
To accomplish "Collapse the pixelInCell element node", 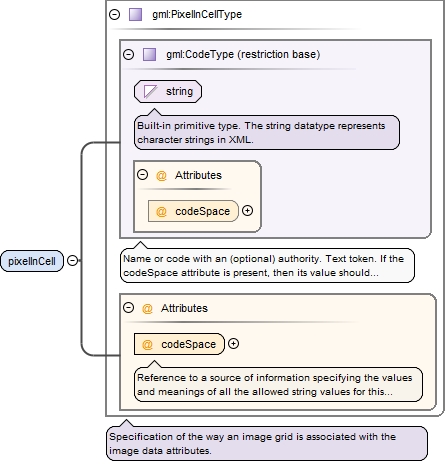I will tap(72, 260).
